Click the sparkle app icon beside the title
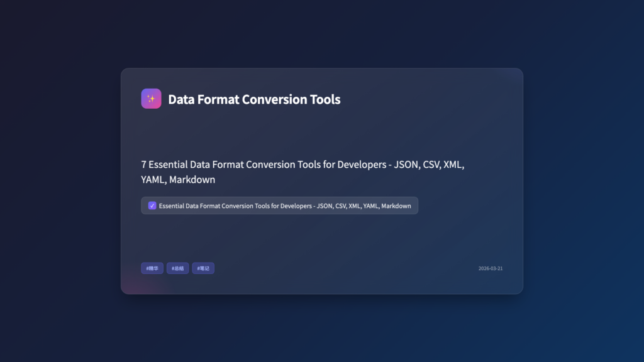Screen dimensions: 644x362 151,99
